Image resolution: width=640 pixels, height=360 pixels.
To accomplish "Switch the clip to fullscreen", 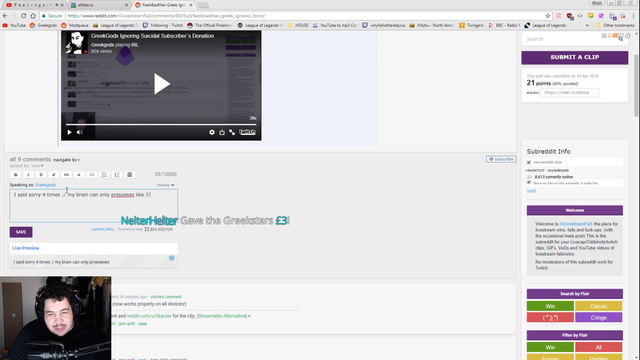I will (x=232, y=132).
